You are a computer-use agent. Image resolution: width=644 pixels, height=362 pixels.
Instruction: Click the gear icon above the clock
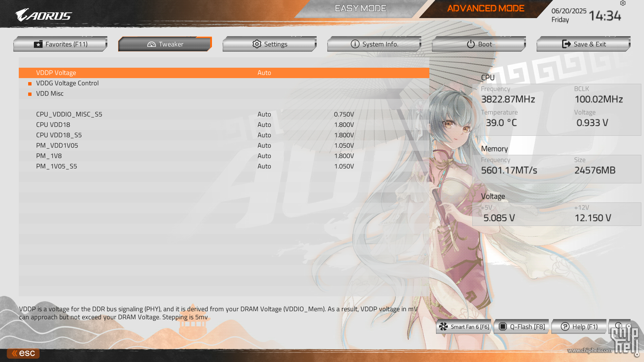(x=623, y=3)
